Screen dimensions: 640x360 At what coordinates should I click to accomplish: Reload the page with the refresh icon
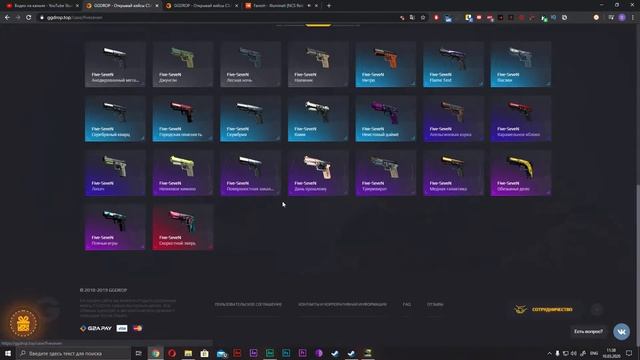pos(29,18)
